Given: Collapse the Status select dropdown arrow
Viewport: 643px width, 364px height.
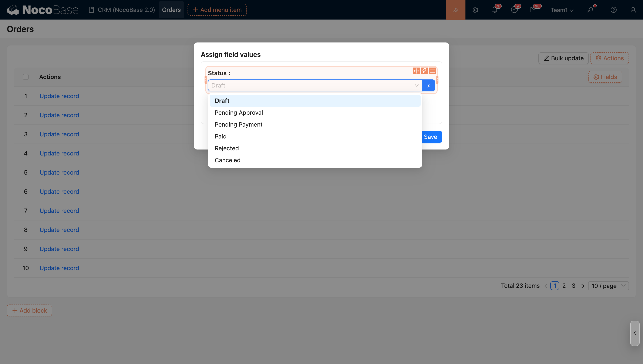Looking at the screenshot, I should coord(417,86).
